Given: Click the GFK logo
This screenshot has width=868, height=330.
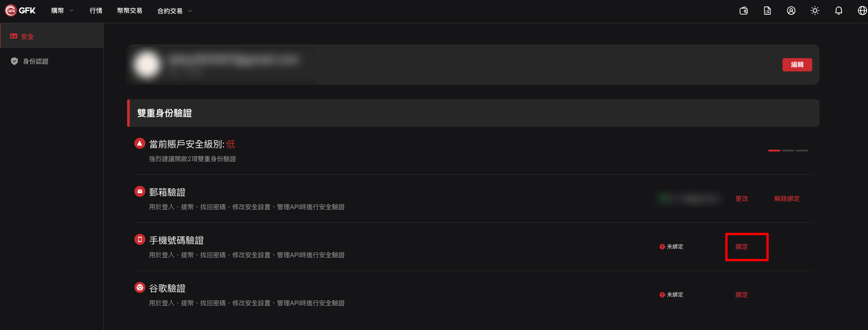Looking at the screenshot, I should tap(20, 11).
